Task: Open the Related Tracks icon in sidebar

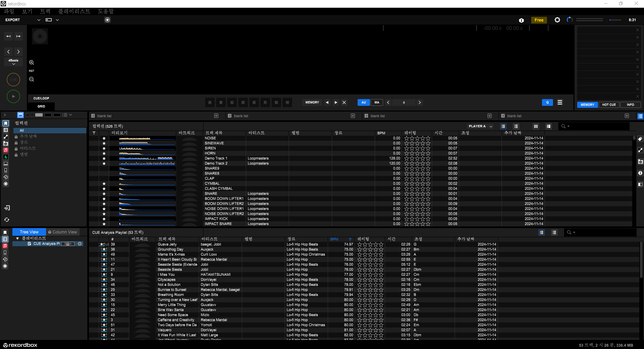Action: pyautogui.click(x=6, y=137)
